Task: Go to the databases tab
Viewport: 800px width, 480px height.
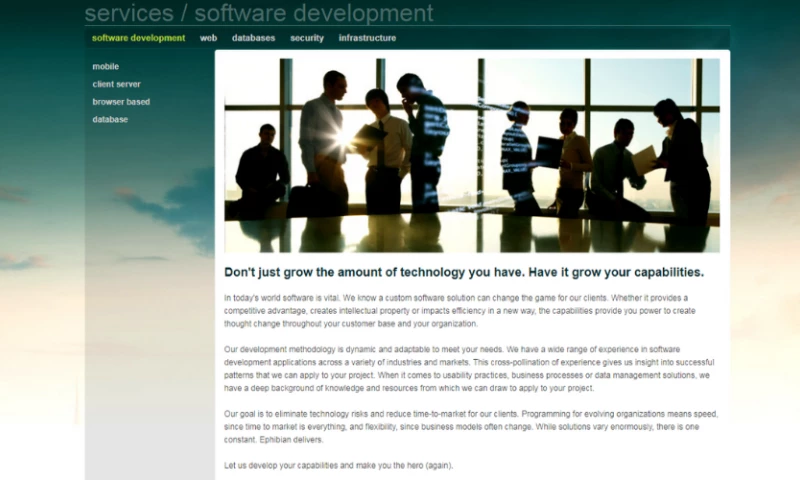Action: pos(253,38)
